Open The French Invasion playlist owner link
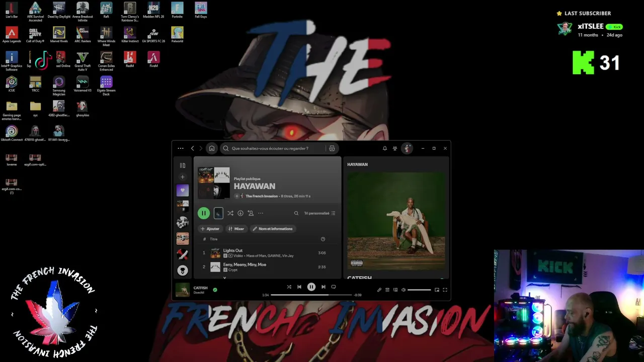 point(262,196)
